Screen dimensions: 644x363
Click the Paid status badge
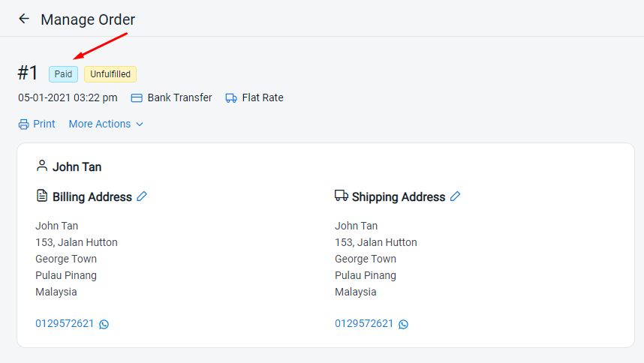pos(63,74)
